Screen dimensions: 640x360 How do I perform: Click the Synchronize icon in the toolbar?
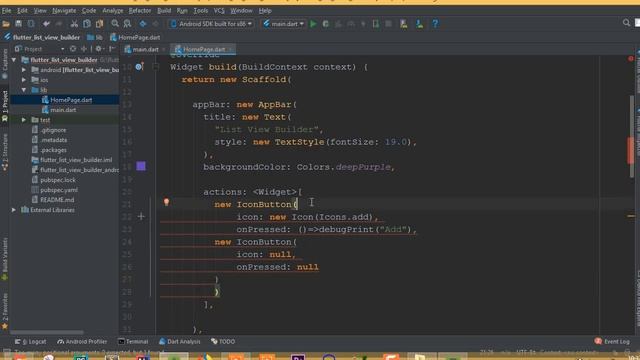(x=31, y=24)
